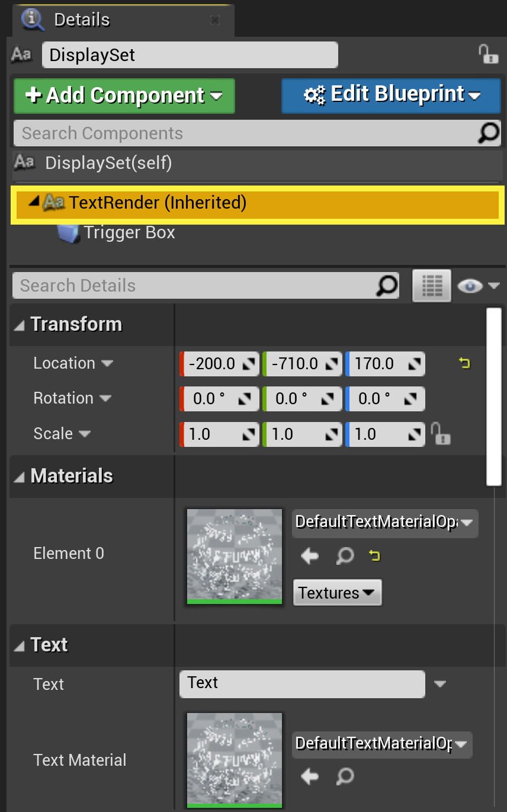Click the Search Components magnifier icon
This screenshot has height=812, width=507.
tap(487, 133)
